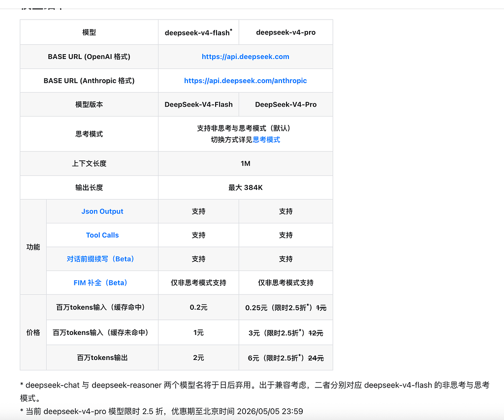The height and width of the screenshot is (420, 504).
Task: Select the deepseek-v4-flash header cell
Action: 198,32
